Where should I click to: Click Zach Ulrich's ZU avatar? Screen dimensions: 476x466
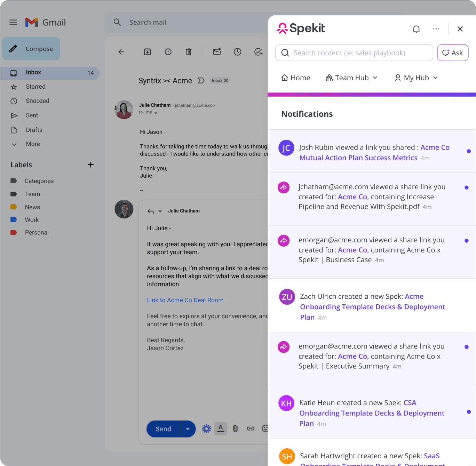(x=287, y=297)
